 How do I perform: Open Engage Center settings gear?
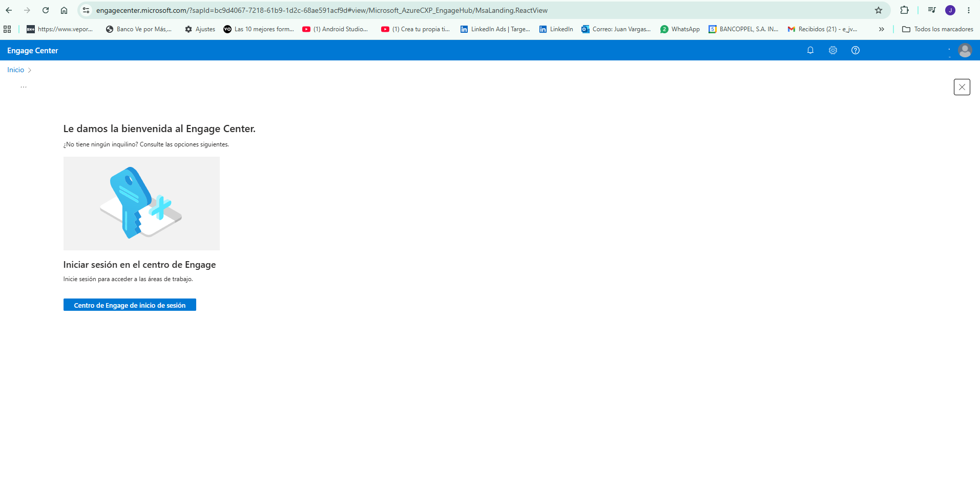[x=833, y=50]
